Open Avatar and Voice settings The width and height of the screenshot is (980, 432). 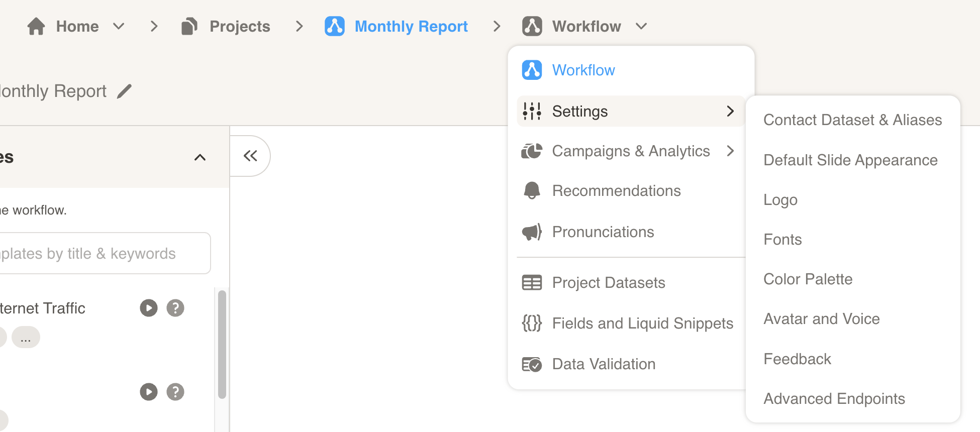[x=822, y=319]
